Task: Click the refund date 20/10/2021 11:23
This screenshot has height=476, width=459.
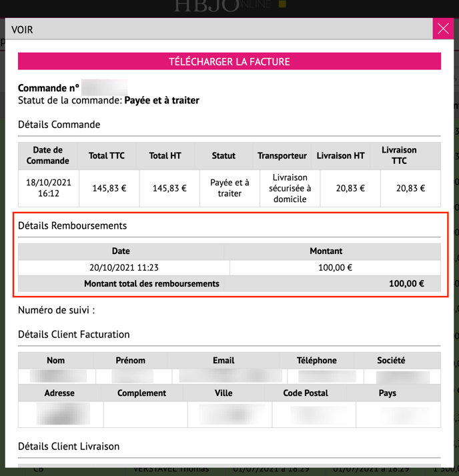Action: 123,267
